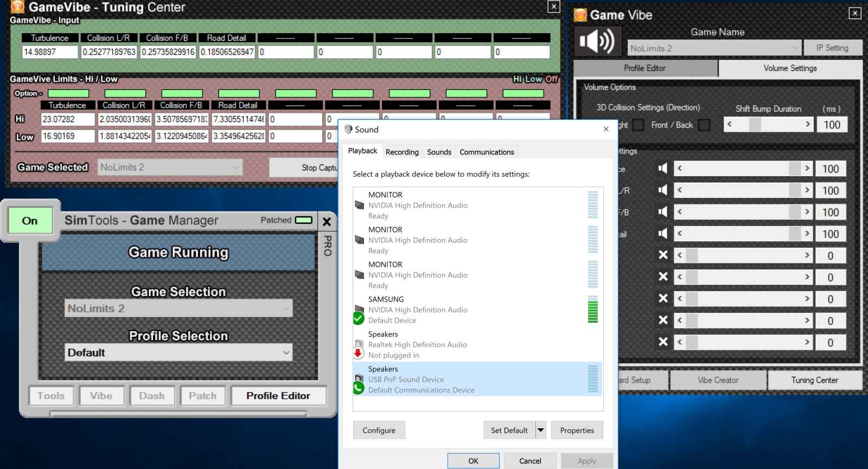Viewport: 868px width, 469px height.
Task: Select the Realtek Speakers not plugged in icon
Action: [x=359, y=349]
